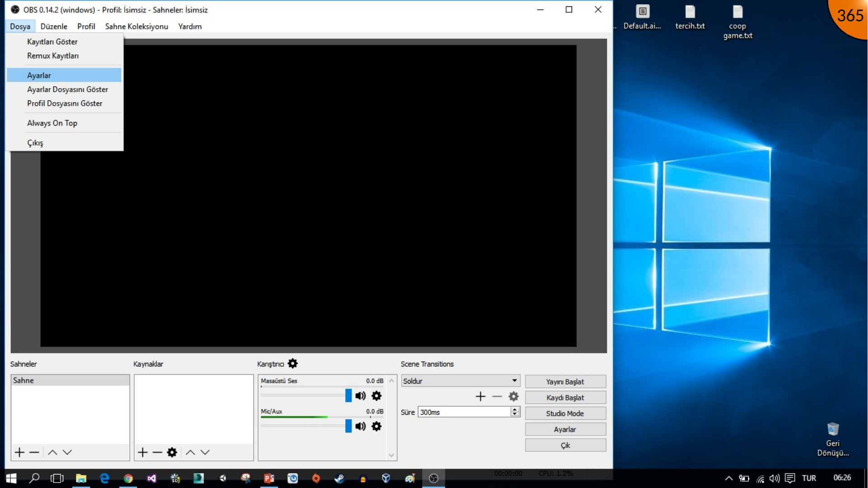Mute Mic/Aux speaker icon

point(360,426)
